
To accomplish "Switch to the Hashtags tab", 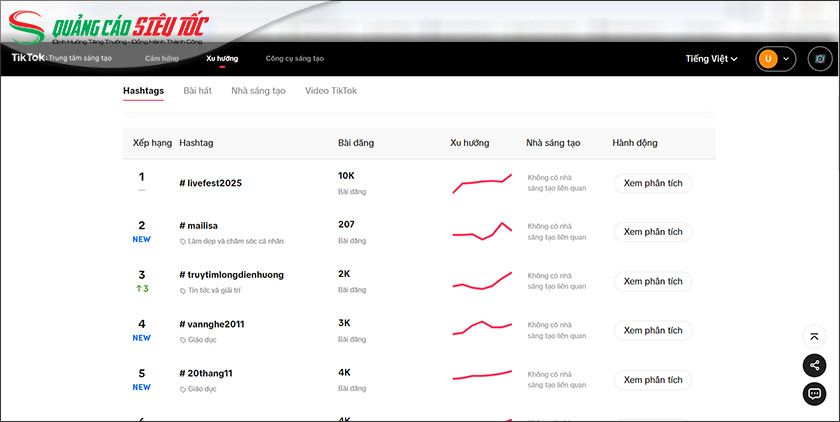I will click(144, 91).
